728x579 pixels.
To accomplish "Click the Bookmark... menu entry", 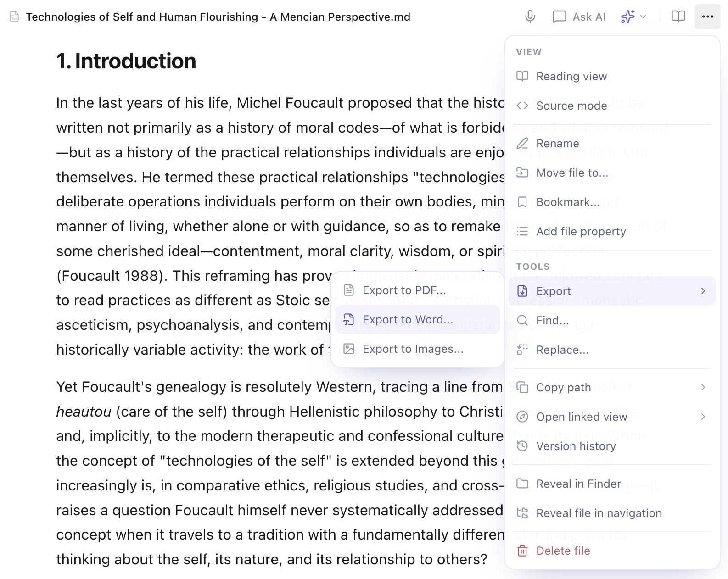I will [x=612, y=202].
